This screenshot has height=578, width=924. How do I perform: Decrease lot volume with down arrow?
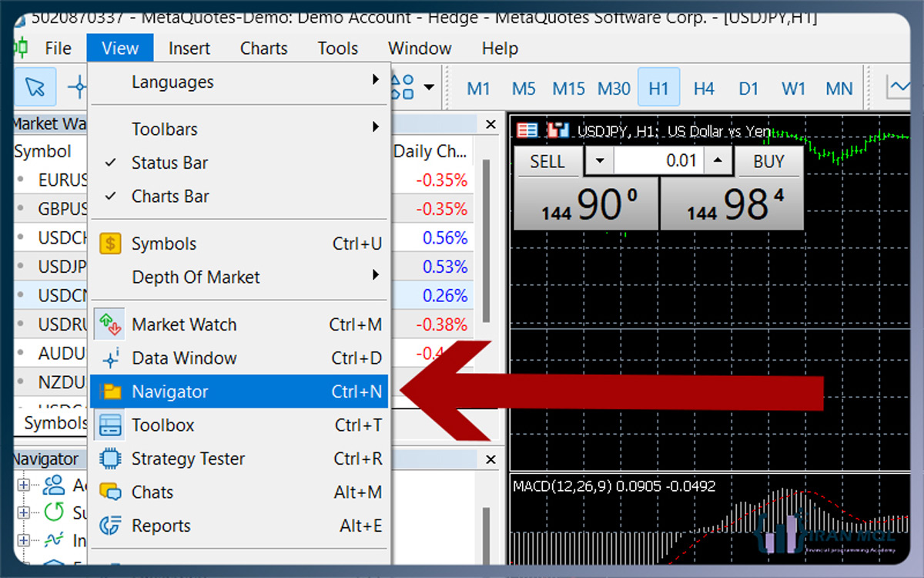click(x=601, y=161)
